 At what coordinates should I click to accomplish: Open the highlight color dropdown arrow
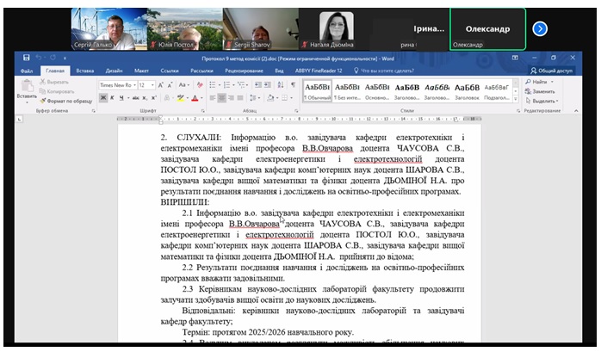click(188, 98)
